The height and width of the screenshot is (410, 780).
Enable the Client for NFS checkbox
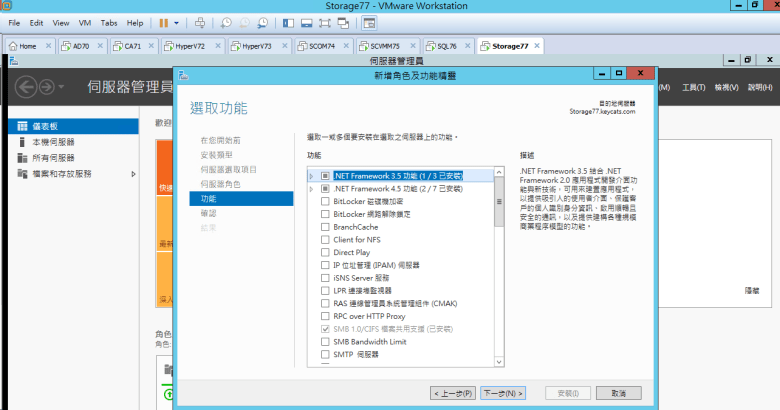[x=324, y=240]
